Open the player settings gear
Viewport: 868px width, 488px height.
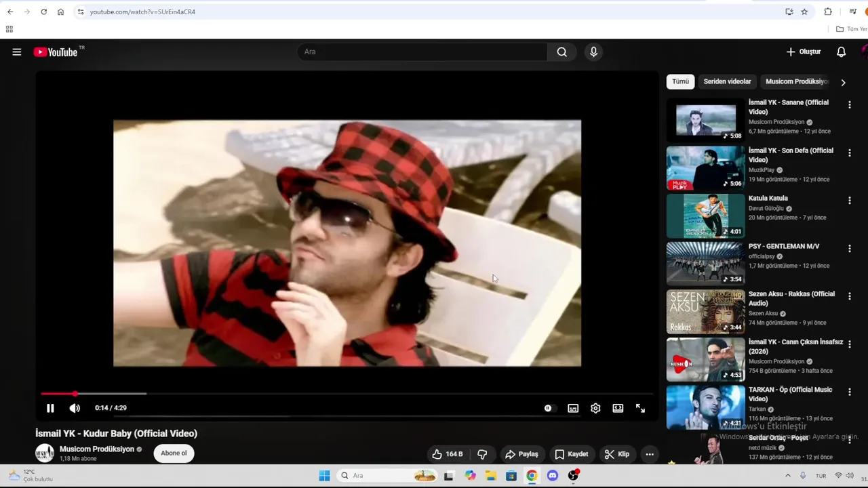595,408
